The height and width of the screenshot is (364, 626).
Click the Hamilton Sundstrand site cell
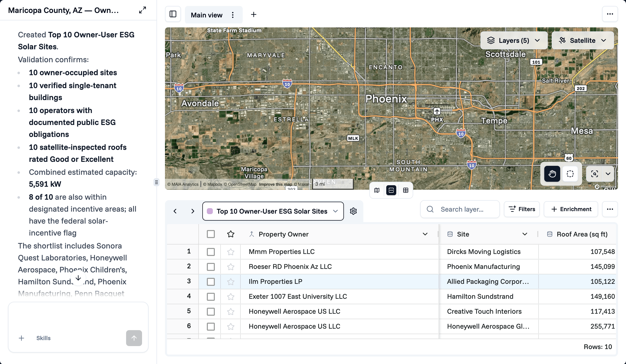[488, 297]
